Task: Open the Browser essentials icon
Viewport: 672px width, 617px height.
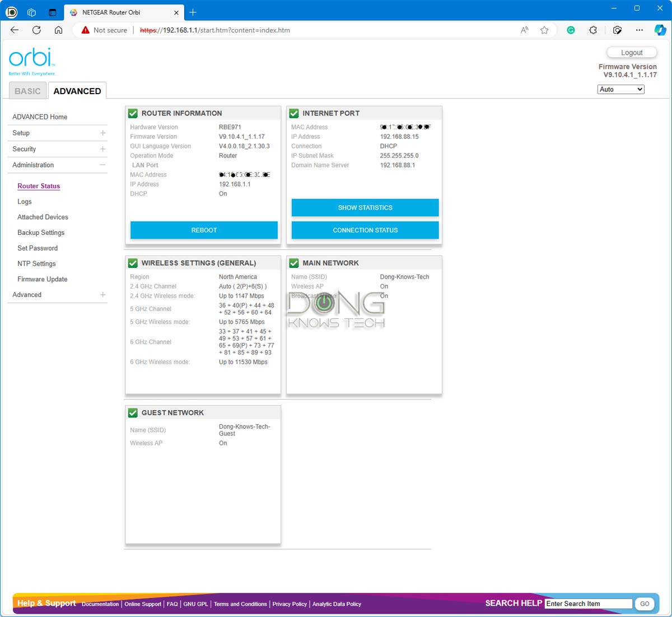Action: coord(617,30)
